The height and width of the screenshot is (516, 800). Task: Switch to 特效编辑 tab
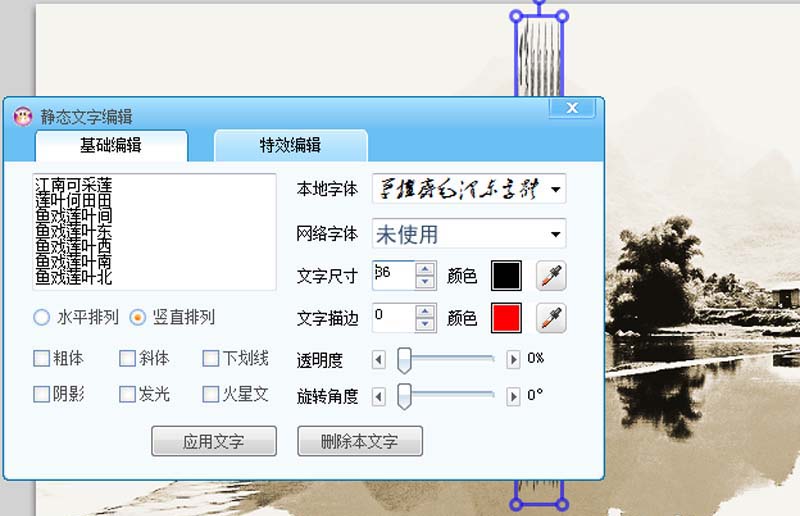[x=290, y=145]
